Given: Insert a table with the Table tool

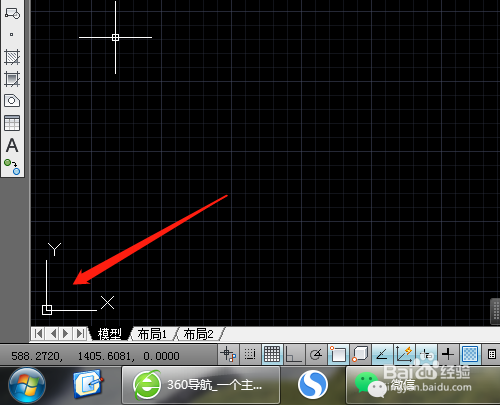Looking at the screenshot, I should click(x=12, y=123).
